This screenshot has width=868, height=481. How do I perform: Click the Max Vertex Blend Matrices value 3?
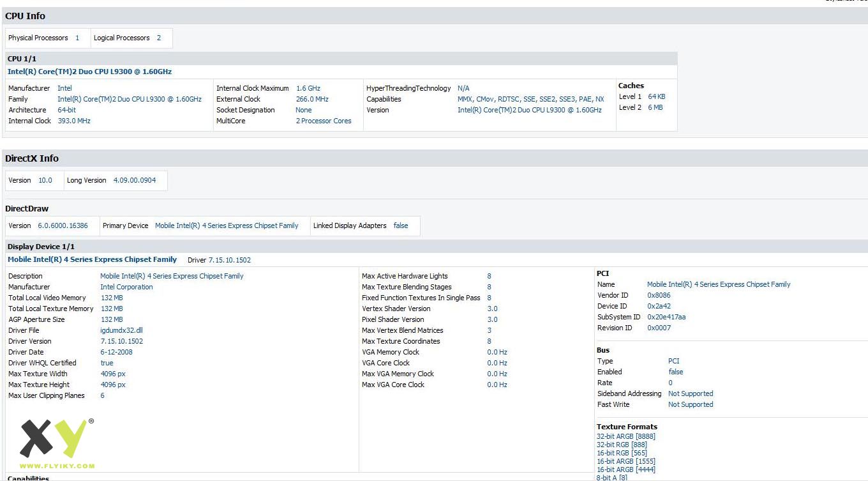(490, 330)
